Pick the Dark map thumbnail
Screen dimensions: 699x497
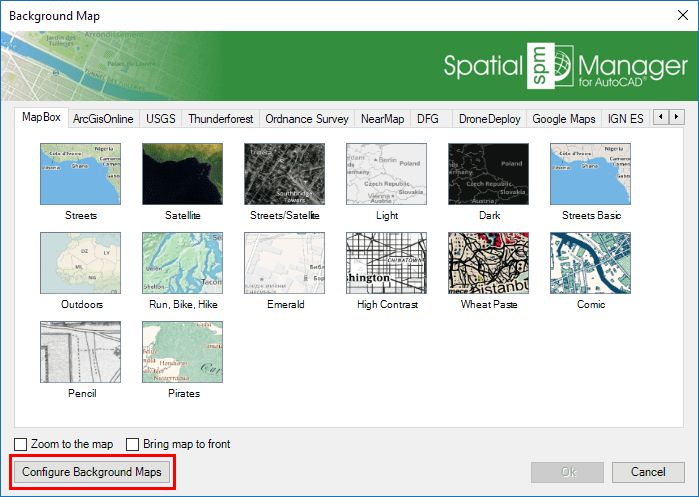pyautogui.click(x=488, y=174)
